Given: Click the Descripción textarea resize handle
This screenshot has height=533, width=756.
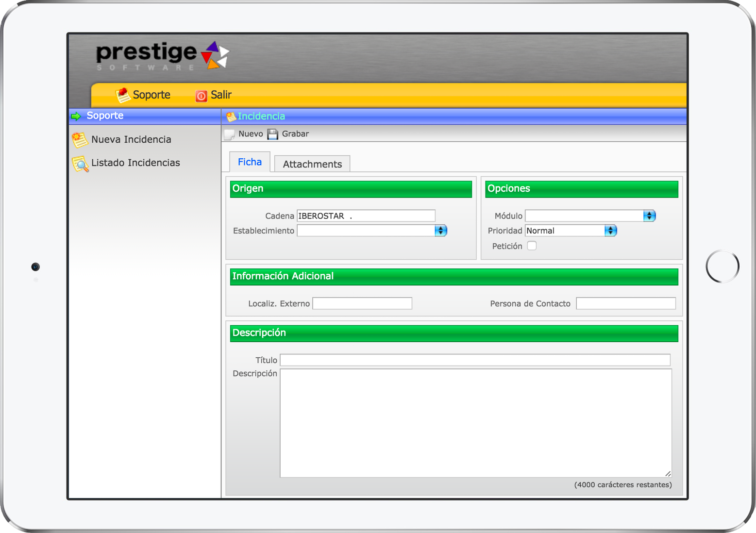Looking at the screenshot, I should (x=668, y=473).
